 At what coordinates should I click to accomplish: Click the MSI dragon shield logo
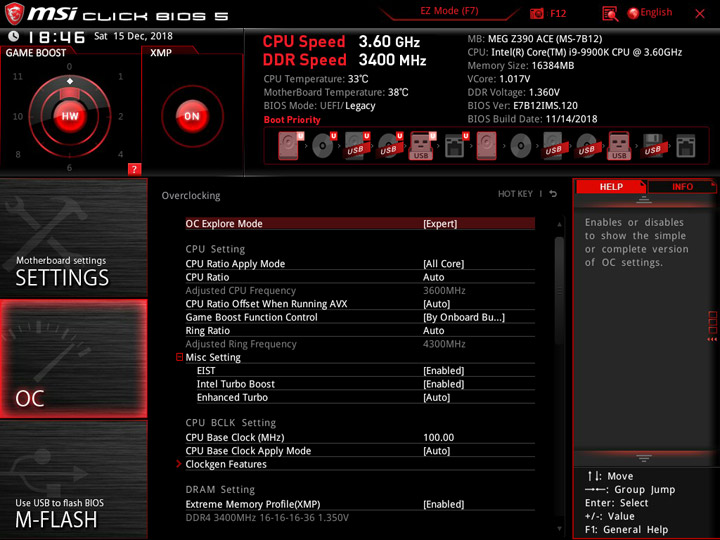[x=14, y=14]
